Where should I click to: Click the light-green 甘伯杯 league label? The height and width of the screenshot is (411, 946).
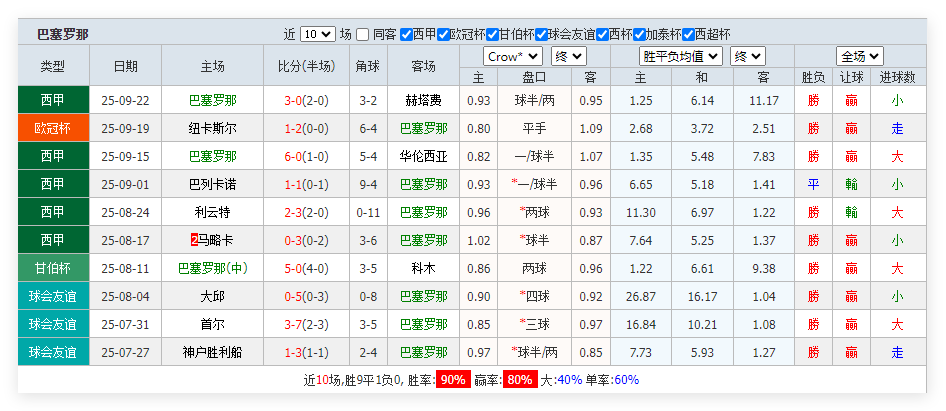52,268
